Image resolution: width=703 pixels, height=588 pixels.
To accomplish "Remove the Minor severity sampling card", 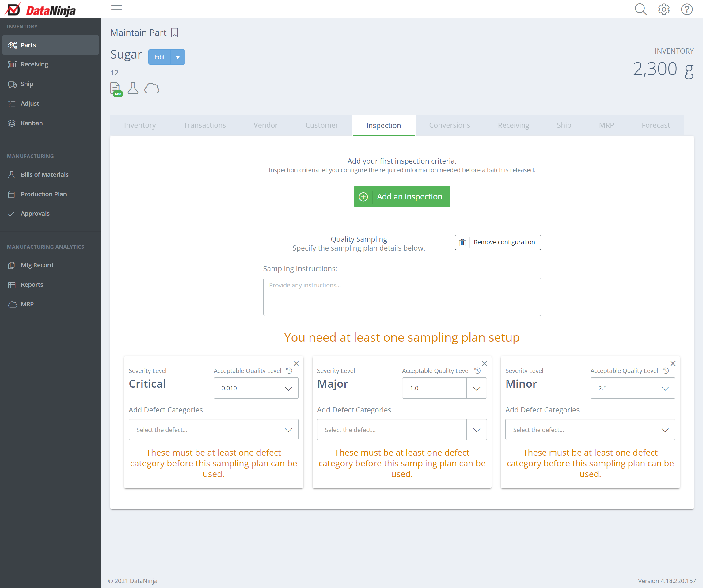I will pyautogui.click(x=673, y=363).
